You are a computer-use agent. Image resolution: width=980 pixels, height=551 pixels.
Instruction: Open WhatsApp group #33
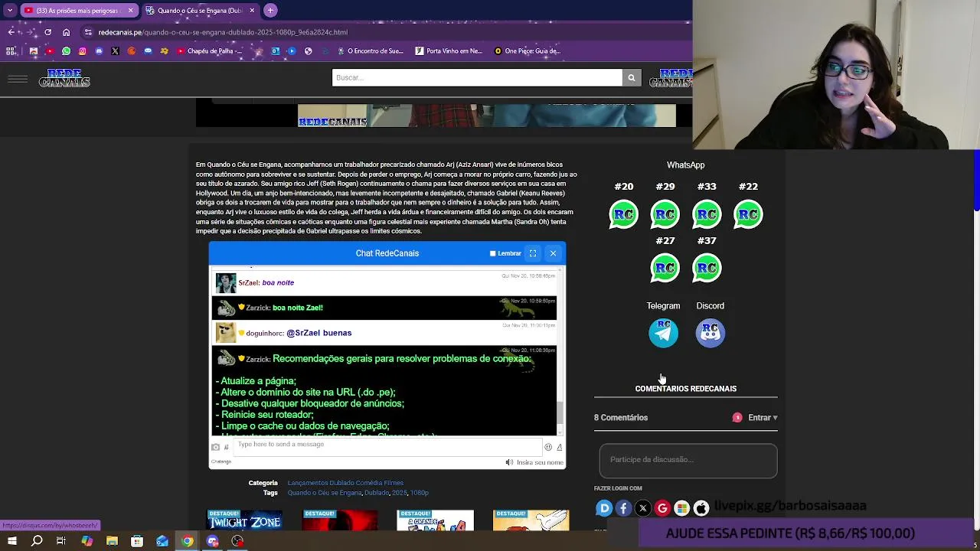tap(707, 214)
